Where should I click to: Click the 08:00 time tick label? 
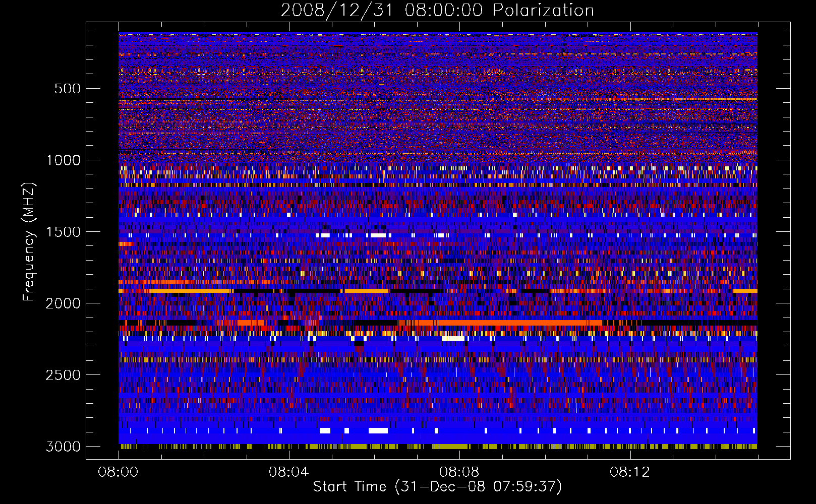118,472
